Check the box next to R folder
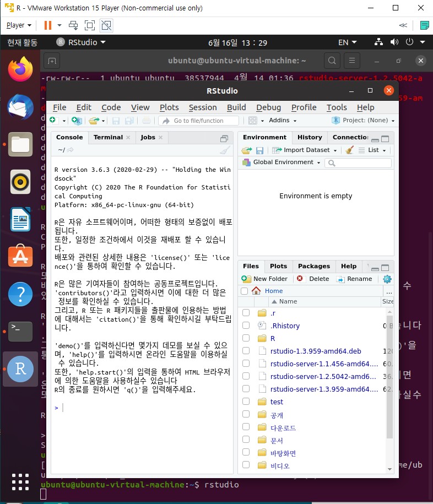Viewport: 433px width, 504px height. [246, 338]
